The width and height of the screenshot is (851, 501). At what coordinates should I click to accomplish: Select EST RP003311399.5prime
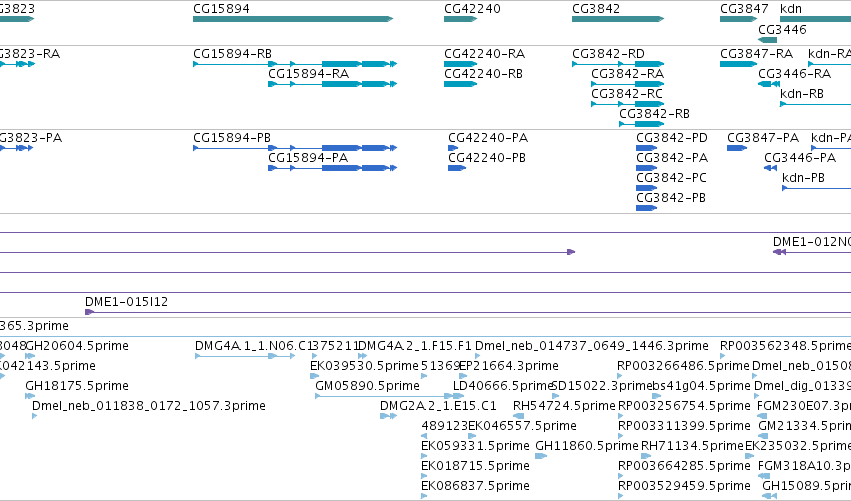point(684,426)
